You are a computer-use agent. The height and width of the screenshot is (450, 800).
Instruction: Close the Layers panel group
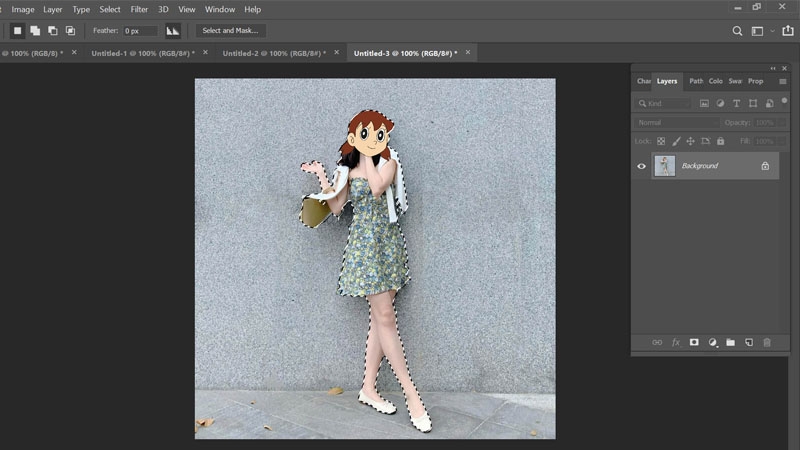coord(785,68)
